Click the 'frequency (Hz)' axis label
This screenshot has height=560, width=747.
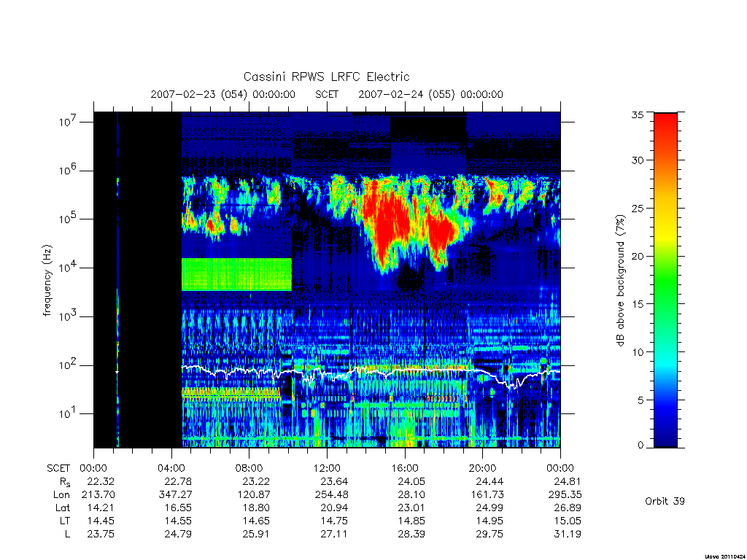tap(47, 281)
